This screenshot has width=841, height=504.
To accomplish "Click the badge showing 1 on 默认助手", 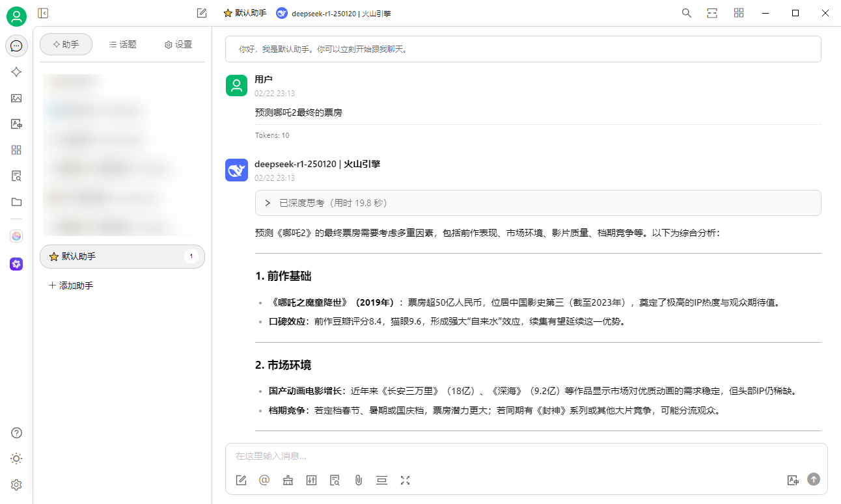I will [x=191, y=256].
